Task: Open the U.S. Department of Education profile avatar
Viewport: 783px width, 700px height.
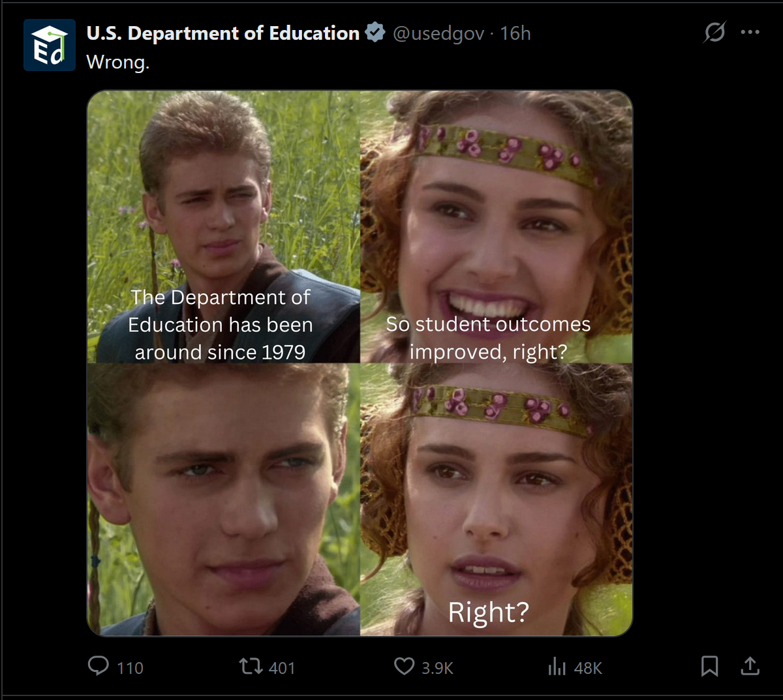Action: (x=50, y=45)
